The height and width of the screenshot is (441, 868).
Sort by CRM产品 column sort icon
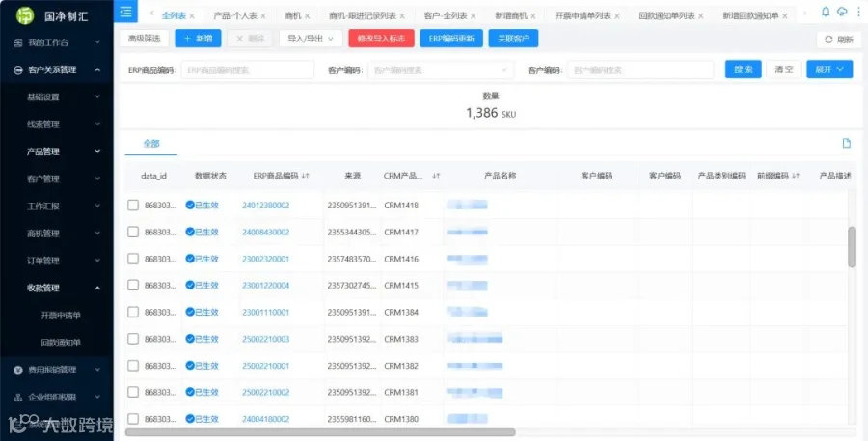[436, 176]
